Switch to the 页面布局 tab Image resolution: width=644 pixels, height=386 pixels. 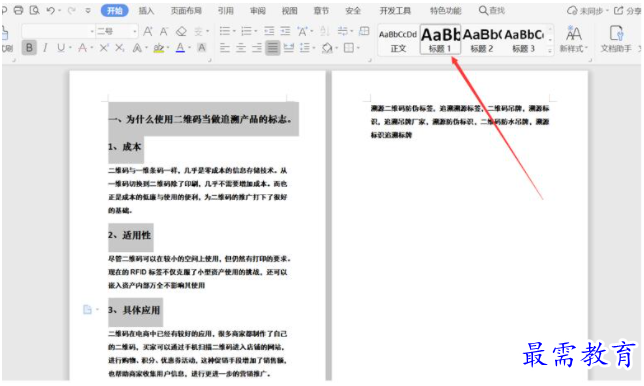click(x=186, y=11)
